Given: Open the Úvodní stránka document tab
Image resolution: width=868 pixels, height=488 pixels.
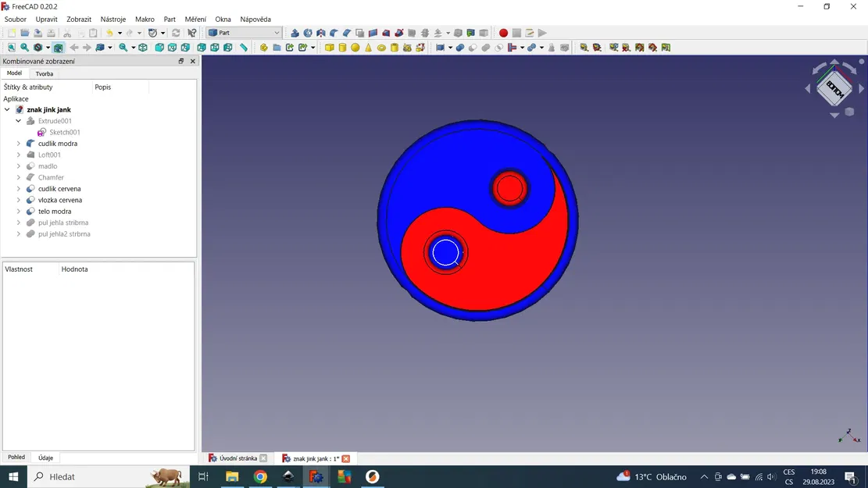Looking at the screenshot, I should (x=238, y=458).
